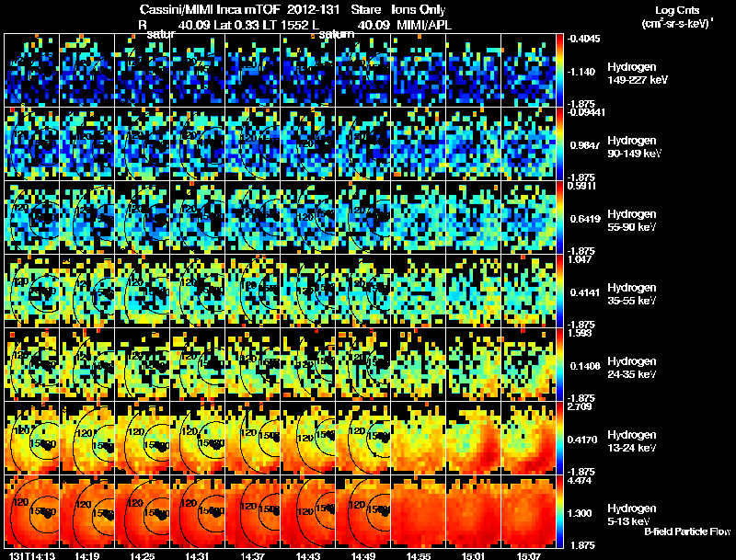Click the Hydrogen 149-227 keV panel at 14:55
This screenshot has width=736, height=560.
419,71
